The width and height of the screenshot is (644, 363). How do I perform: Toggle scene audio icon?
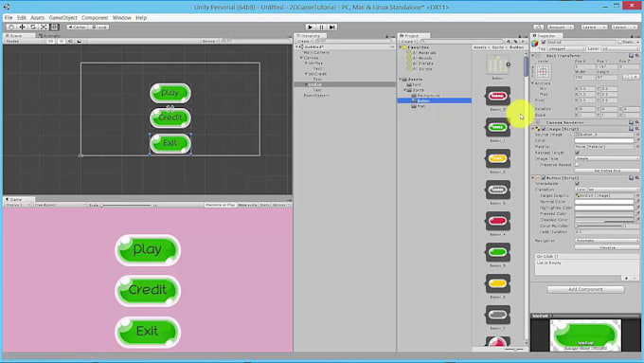pos(70,42)
